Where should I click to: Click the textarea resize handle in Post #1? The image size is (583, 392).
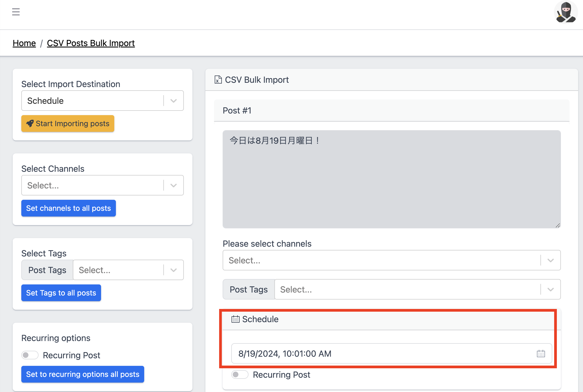click(558, 225)
